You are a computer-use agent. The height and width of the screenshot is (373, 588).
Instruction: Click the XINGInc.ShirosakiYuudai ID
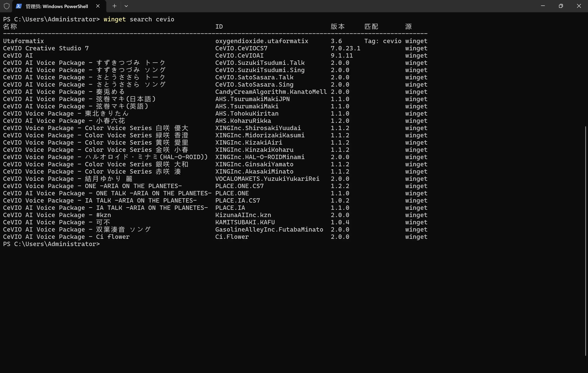(258, 128)
